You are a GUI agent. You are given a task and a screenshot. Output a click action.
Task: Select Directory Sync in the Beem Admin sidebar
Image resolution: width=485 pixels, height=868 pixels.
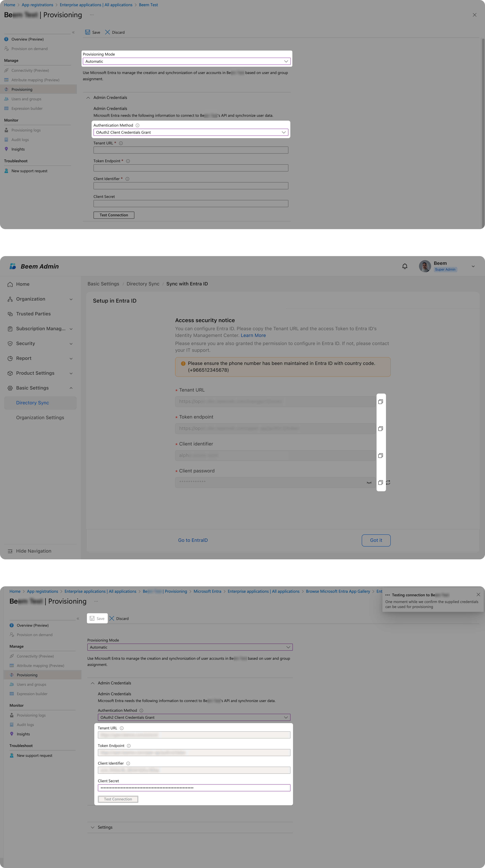pyautogui.click(x=40, y=403)
